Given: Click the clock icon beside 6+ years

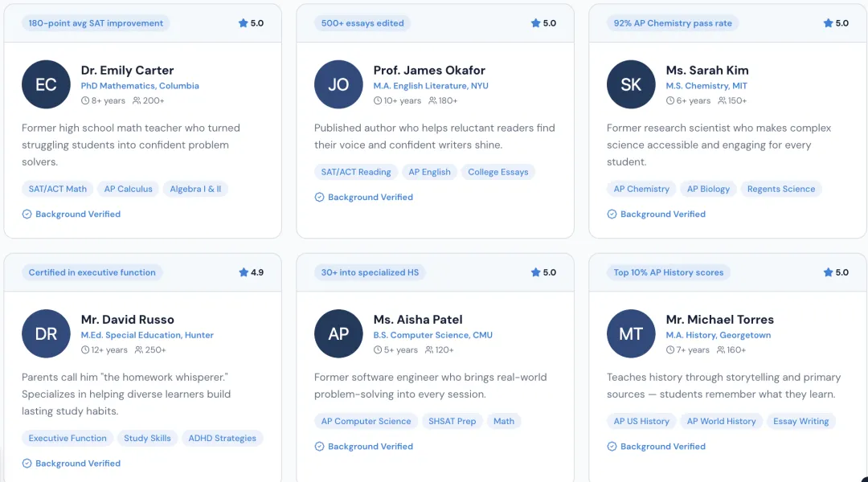Looking at the screenshot, I should (669, 100).
